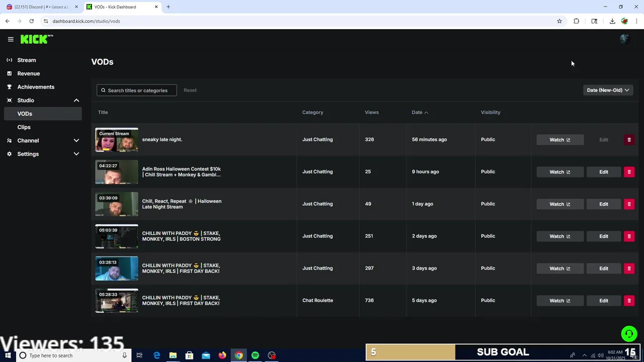
Task: Reload the page
Action: [31, 21]
